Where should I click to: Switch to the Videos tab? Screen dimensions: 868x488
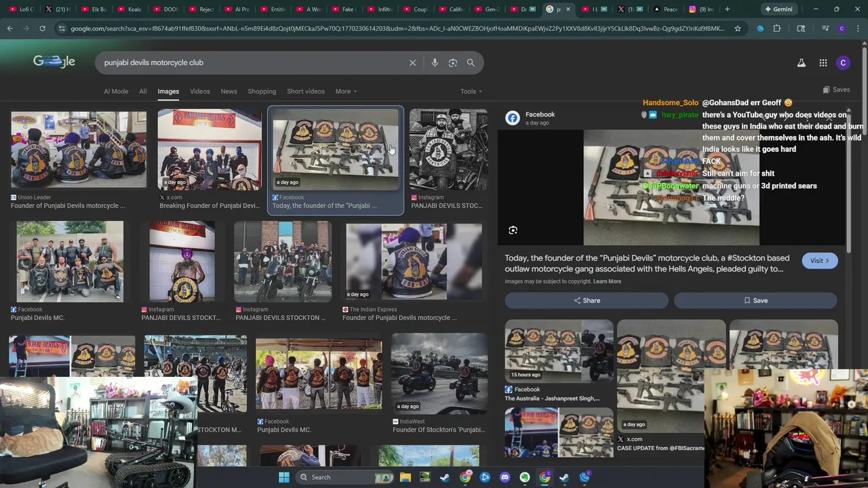[199, 91]
